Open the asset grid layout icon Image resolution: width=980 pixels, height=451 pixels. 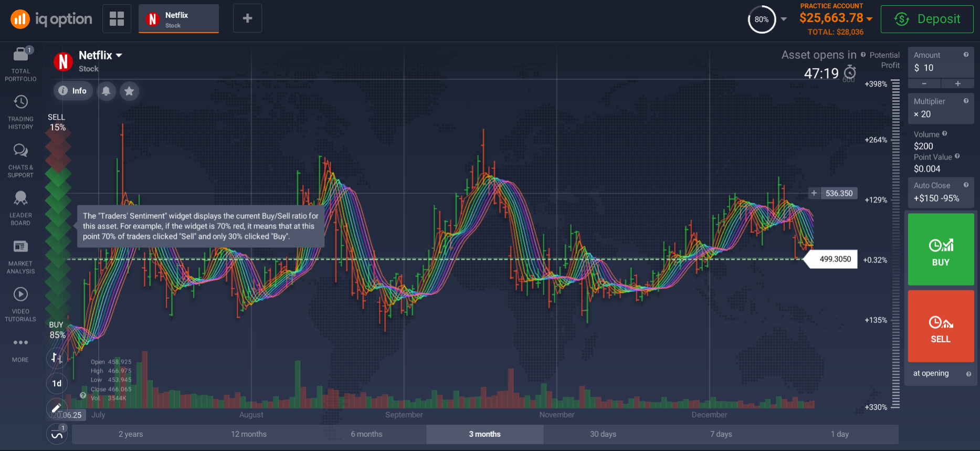[117, 18]
